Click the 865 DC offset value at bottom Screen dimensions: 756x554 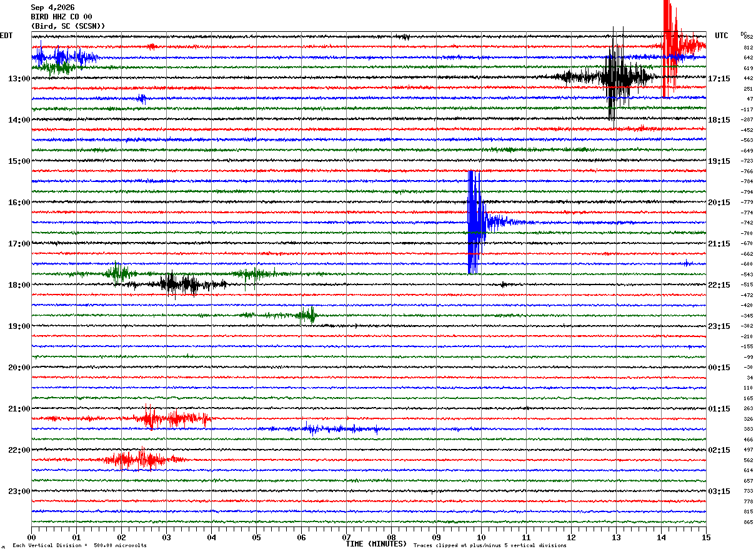coord(748,521)
